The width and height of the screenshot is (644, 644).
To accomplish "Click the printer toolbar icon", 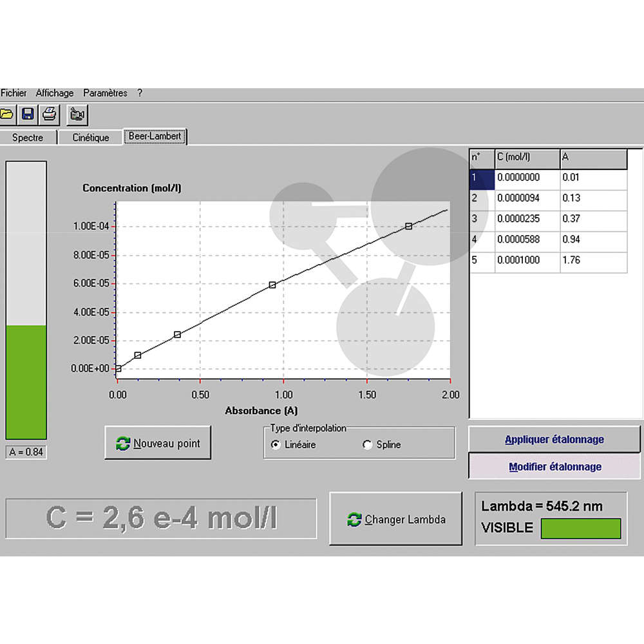I will (50, 114).
